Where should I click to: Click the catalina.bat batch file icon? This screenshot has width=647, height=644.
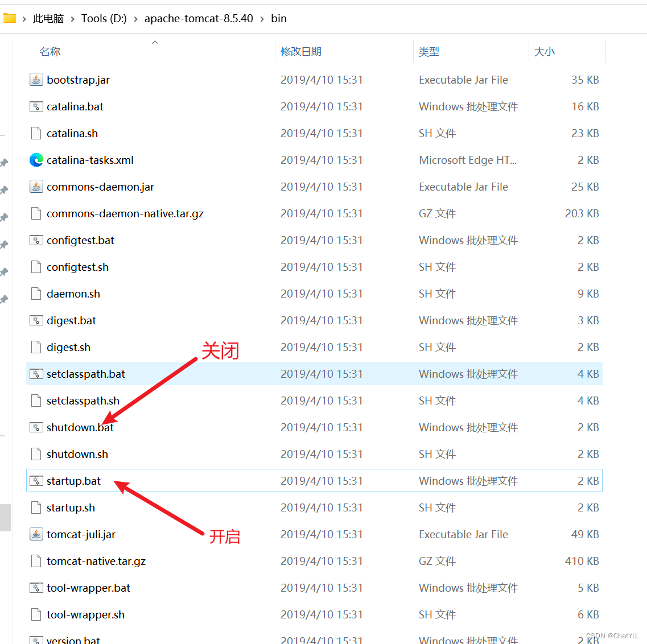click(36, 106)
